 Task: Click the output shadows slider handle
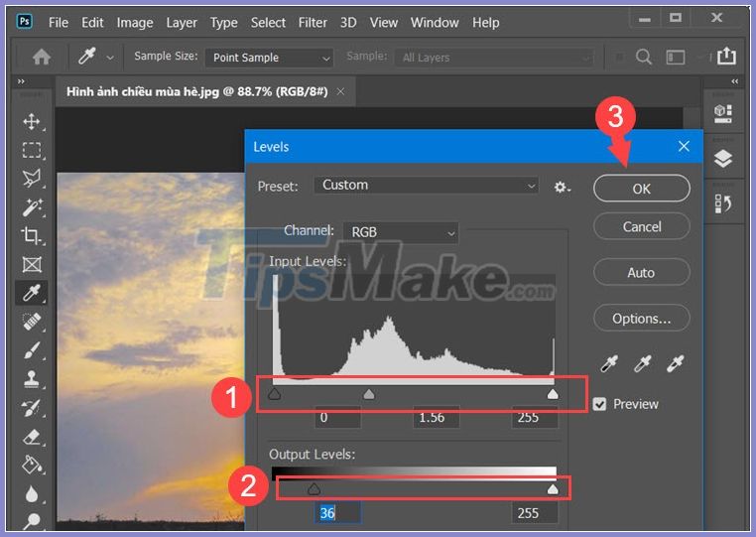click(314, 489)
